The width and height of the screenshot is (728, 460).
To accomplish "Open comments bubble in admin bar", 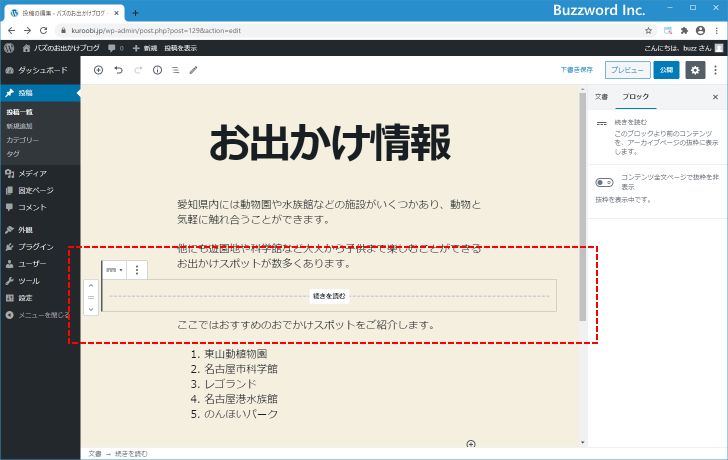I will [x=116, y=48].
